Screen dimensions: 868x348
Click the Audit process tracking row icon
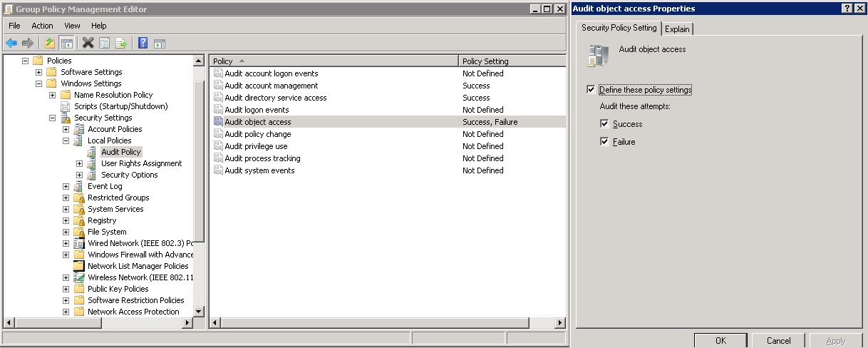pos(218,158)
